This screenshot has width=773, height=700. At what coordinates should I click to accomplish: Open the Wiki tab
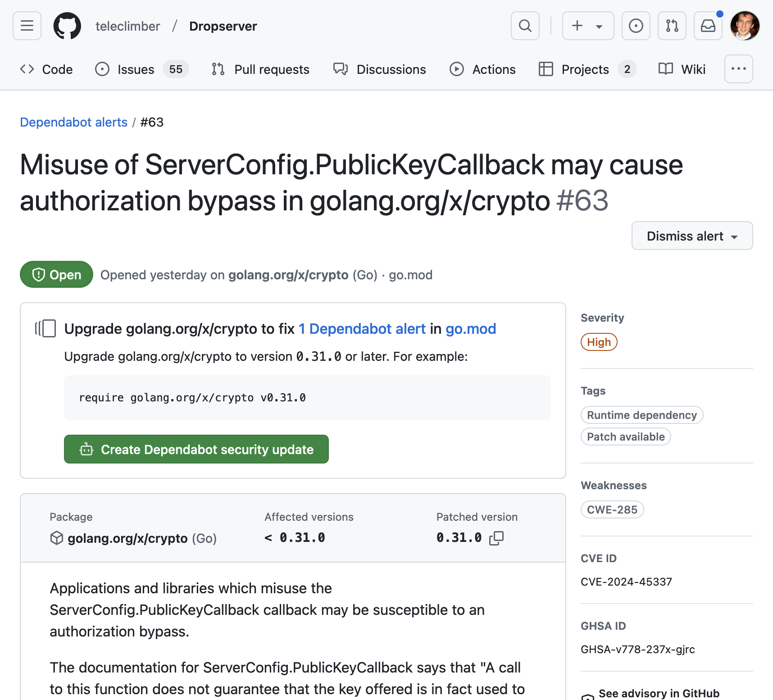pos(682,69)
